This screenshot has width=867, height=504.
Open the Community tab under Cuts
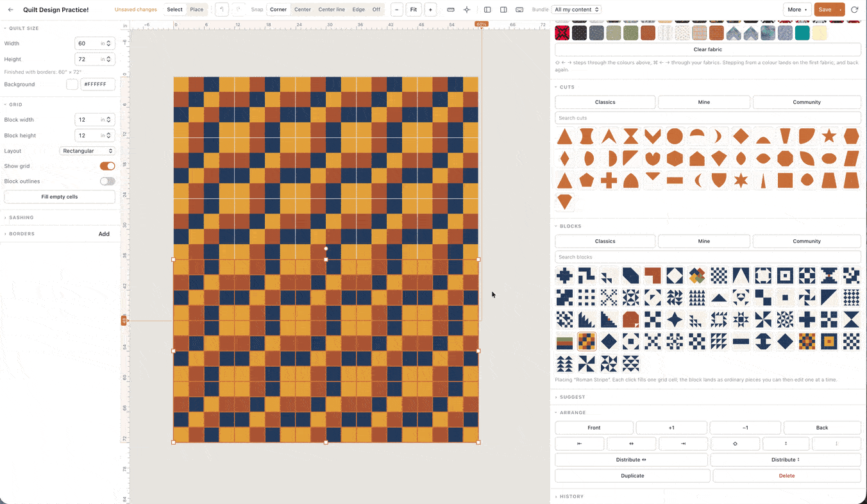click(x=807, y=102)
